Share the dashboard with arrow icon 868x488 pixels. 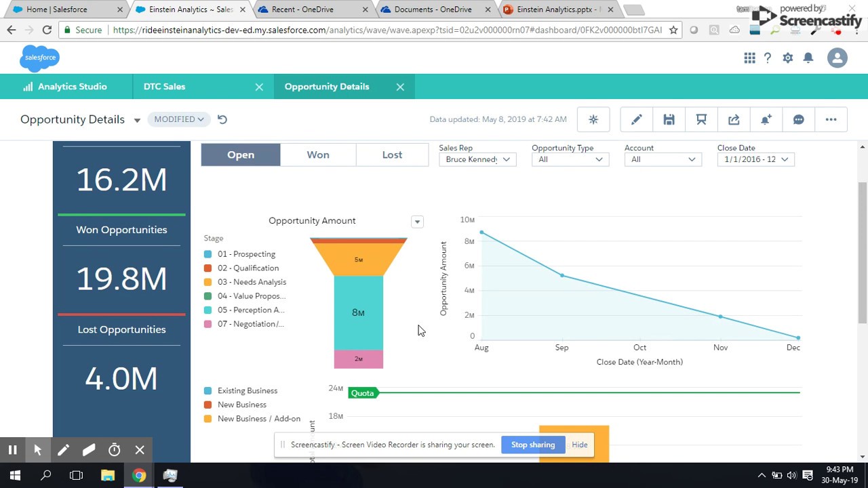click(734, 119)
